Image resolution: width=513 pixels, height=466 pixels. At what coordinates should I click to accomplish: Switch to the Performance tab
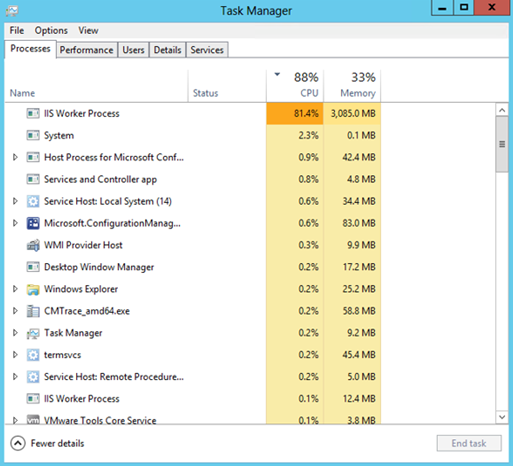pos(87,50)
